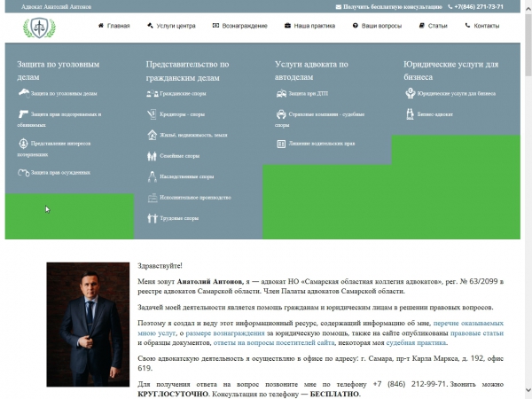Open Юридические услуги для бизнеса heading
This screenshot has width=532, height=399.
[x=451, y=71]
